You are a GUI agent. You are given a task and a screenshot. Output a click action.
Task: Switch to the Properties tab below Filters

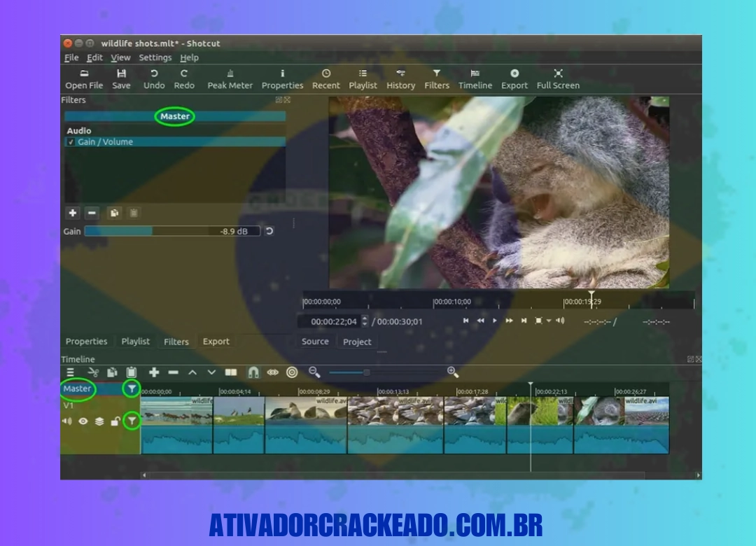click(86, 342)
